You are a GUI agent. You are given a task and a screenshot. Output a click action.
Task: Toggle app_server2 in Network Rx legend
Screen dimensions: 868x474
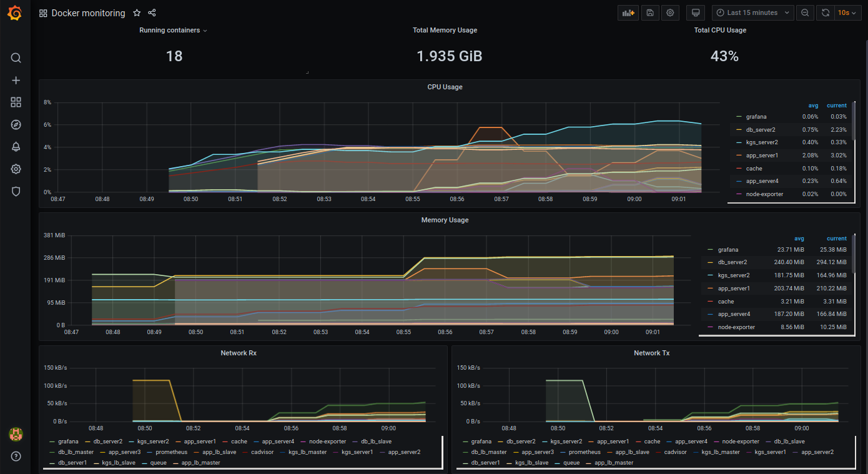click(404, 452)
